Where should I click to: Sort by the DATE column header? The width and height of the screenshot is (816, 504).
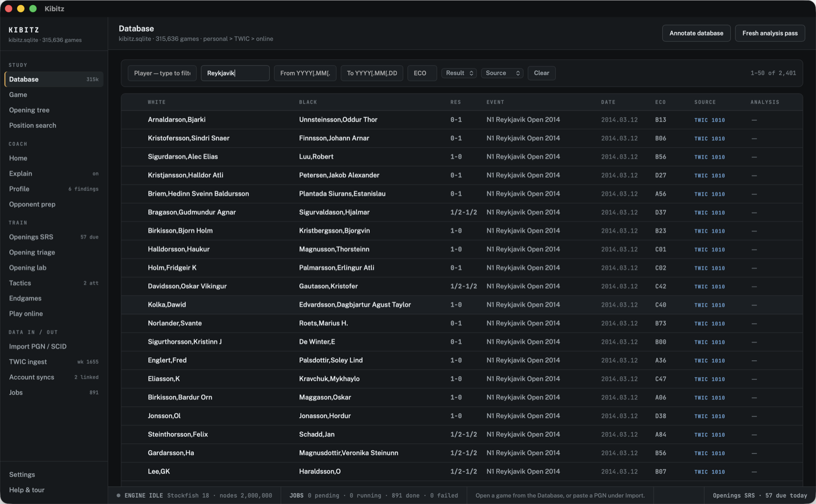click(608, 102)
